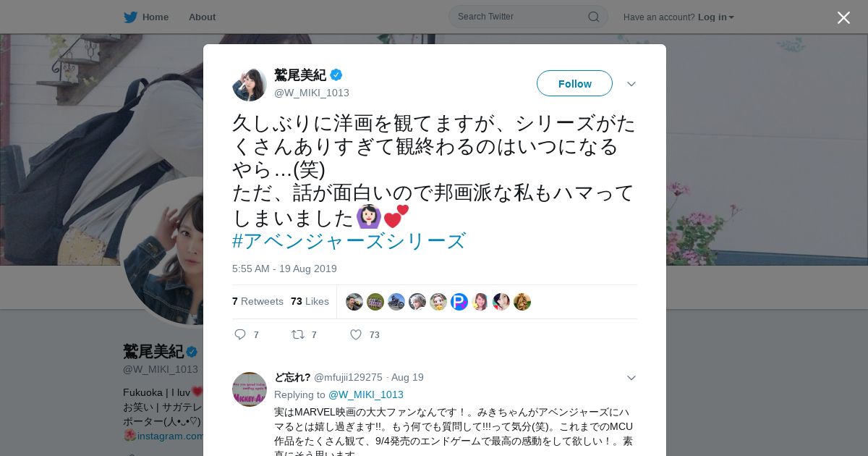Image resolution: width=868 pixels, height=456 pixels.
Task: Open the #アベンジャーズシリーズ hashtag link
Action: tap(349, 241)
